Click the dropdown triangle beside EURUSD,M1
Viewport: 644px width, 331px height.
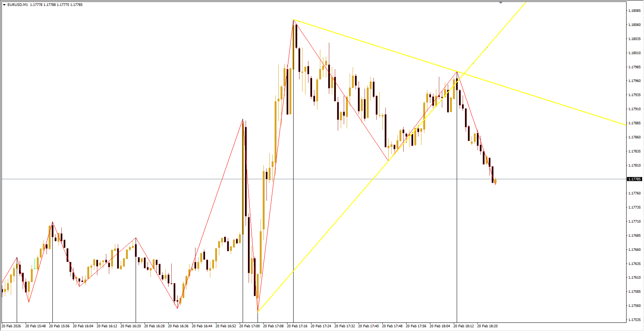click(4, 5)
